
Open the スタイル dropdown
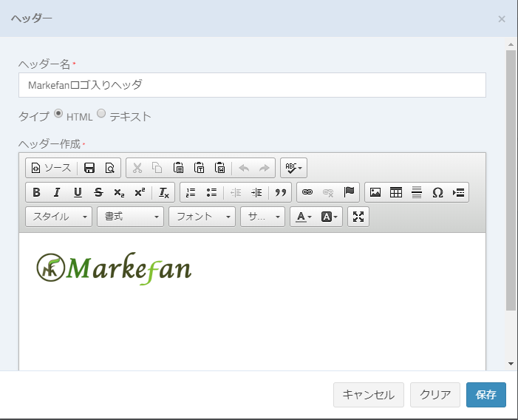click(x=58, y=217)
